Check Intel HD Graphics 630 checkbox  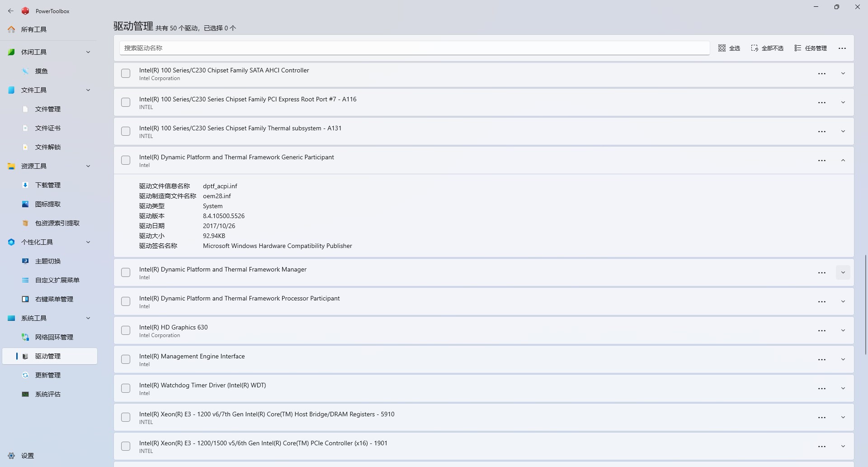tap(126, 330)
